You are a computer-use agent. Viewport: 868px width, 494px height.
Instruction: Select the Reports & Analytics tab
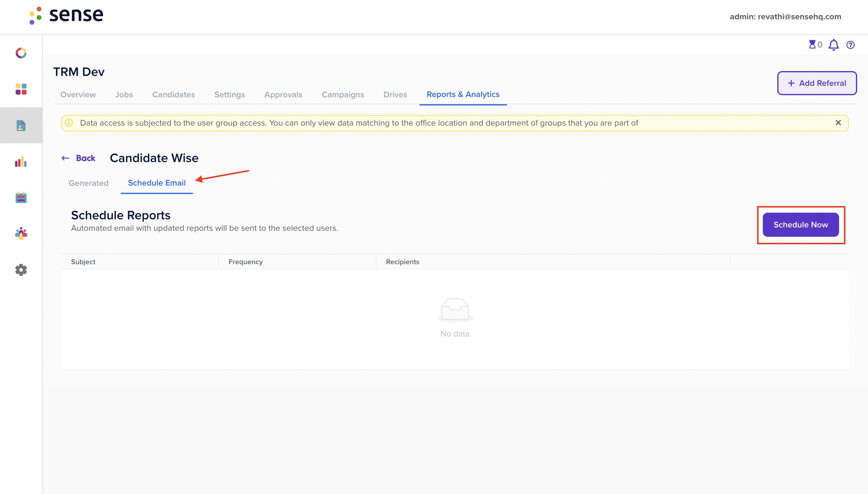pyautogui.click(x=463, y=94)
